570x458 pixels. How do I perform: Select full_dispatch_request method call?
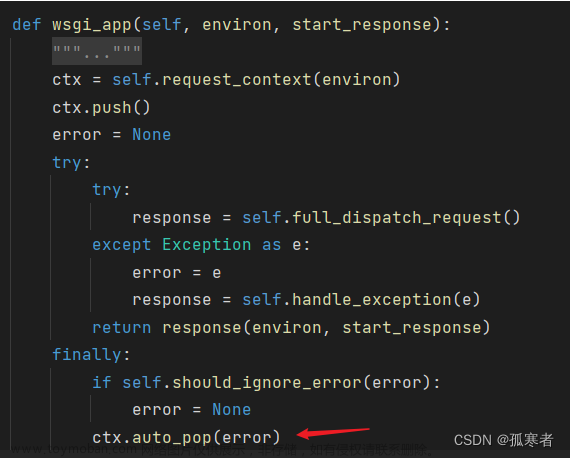tap(397, 218)
